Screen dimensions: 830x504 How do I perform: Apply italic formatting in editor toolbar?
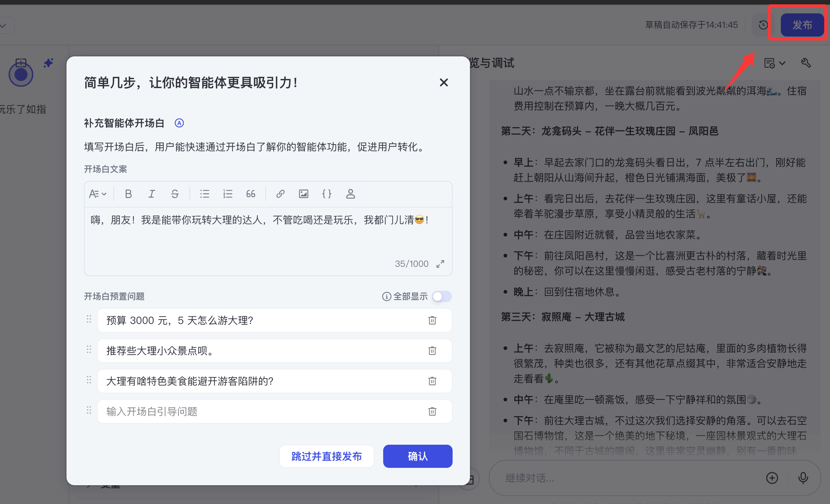pos(151,194)
